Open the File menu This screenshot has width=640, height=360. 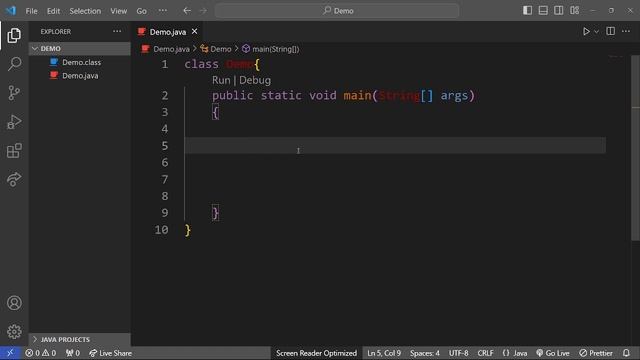[x=31, y=11]
